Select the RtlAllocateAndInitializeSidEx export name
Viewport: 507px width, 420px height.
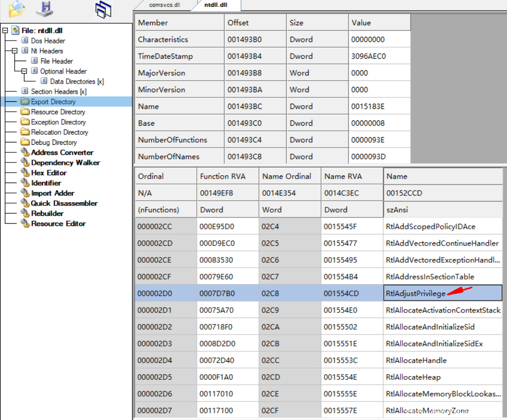434,344
